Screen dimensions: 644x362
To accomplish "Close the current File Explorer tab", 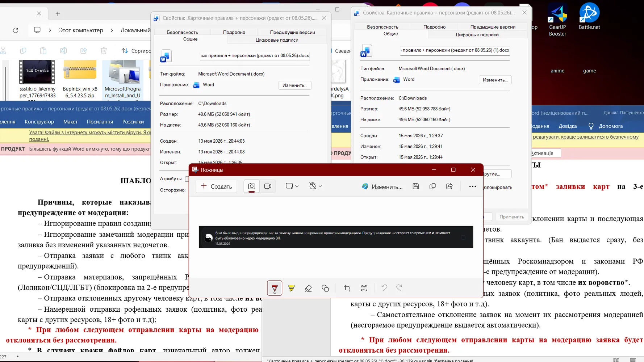I will 39,13.
